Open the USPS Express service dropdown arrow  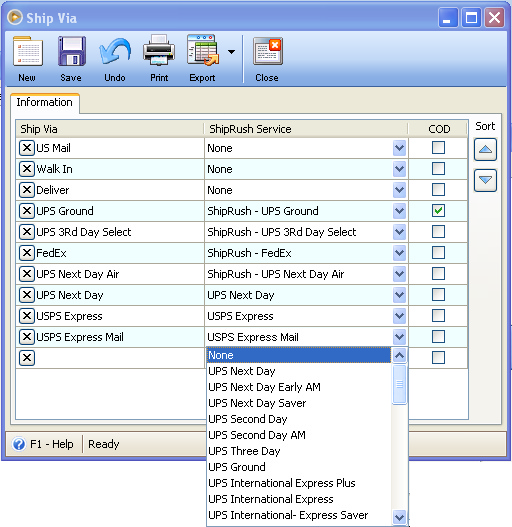point(399,316)
